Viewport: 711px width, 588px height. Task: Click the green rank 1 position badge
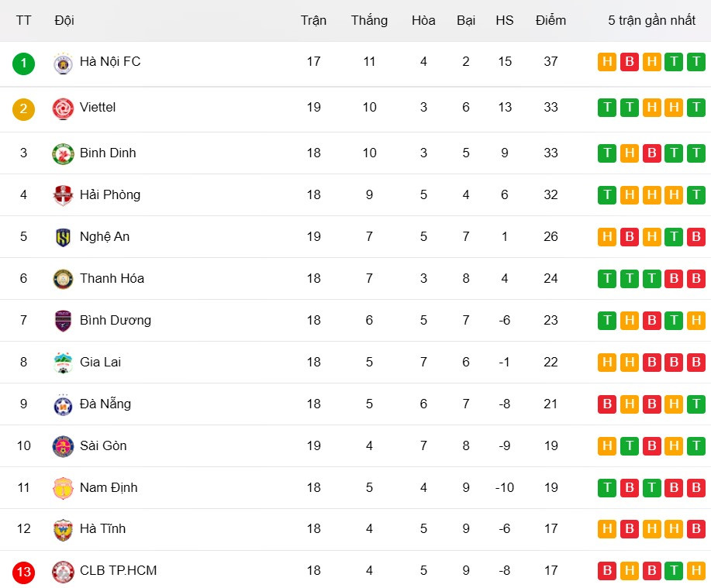pos(24,63)
